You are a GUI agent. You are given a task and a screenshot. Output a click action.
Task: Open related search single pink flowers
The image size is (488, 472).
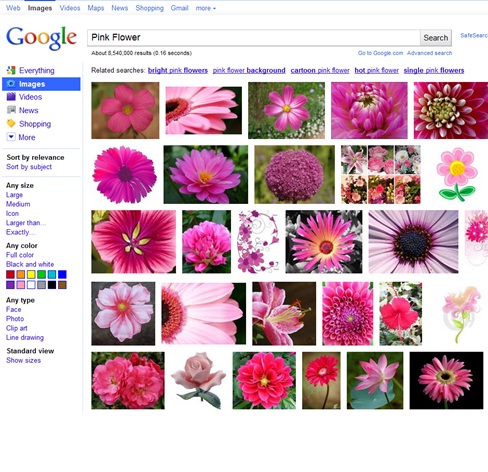434,70
